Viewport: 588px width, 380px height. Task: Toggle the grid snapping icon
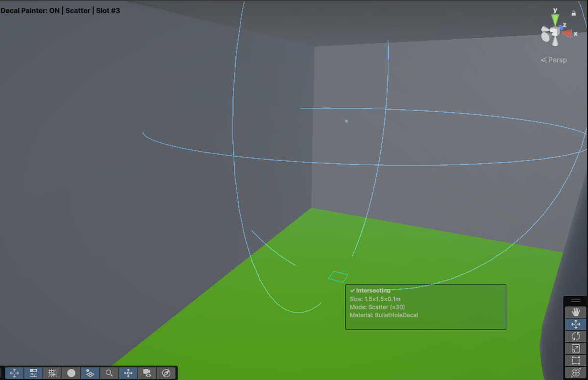(90, 373)
